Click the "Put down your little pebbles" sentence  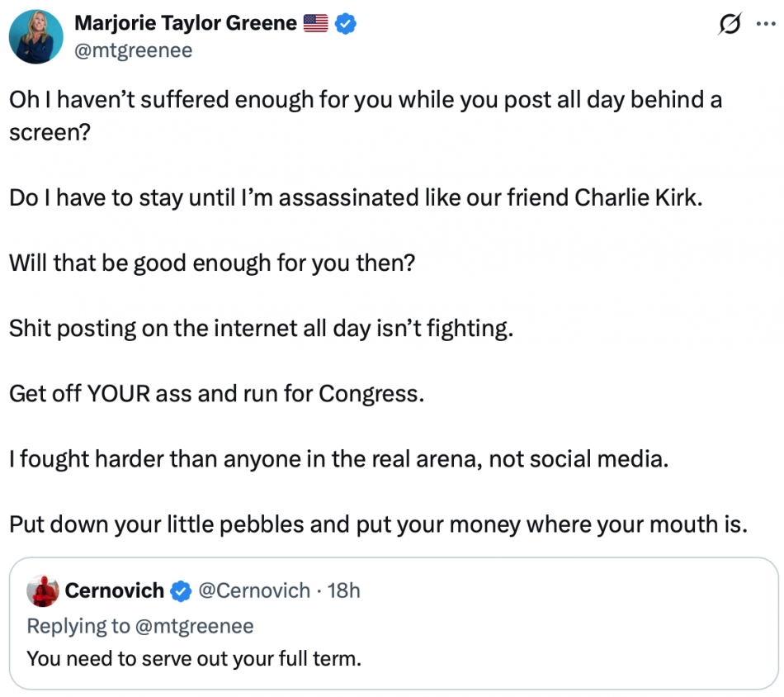click(378, 524)
